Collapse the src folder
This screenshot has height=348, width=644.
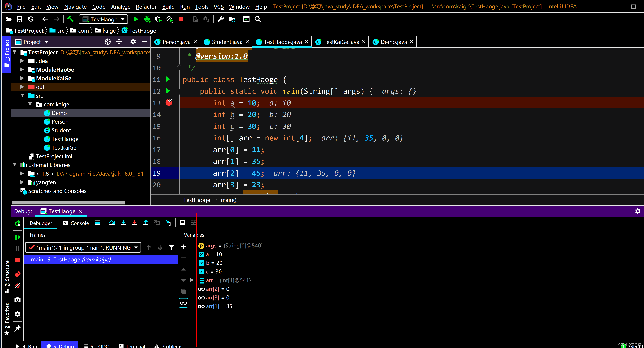click(x=22, y=95)
